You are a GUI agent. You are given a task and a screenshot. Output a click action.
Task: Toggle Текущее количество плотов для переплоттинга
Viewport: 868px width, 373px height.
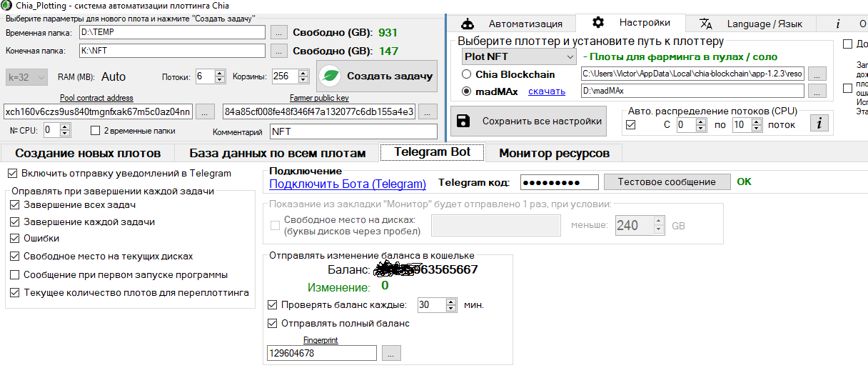16,292
